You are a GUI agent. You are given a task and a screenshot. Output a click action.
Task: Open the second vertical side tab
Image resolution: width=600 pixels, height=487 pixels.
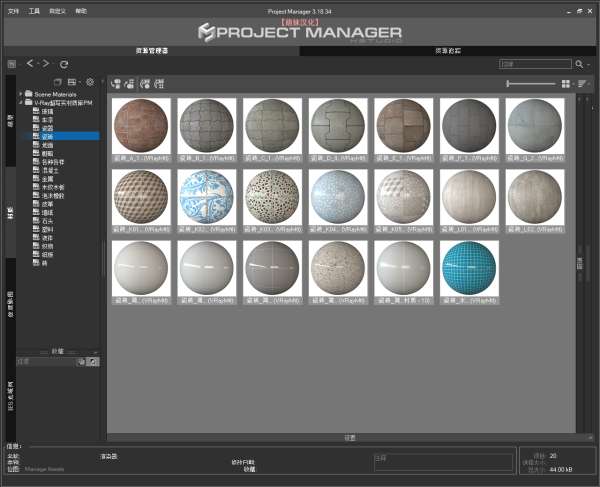click(x=11, y=213)
